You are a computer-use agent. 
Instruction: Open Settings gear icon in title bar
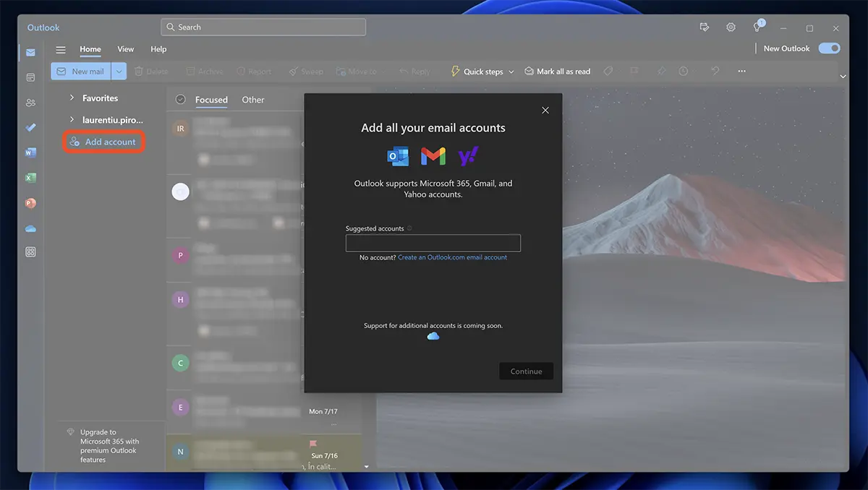coord(731,27)
